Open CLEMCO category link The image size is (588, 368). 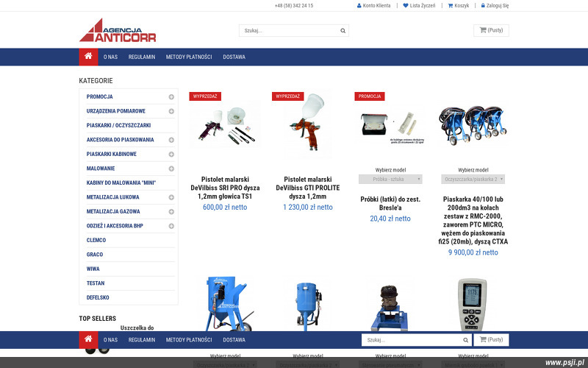pos(96,241)
